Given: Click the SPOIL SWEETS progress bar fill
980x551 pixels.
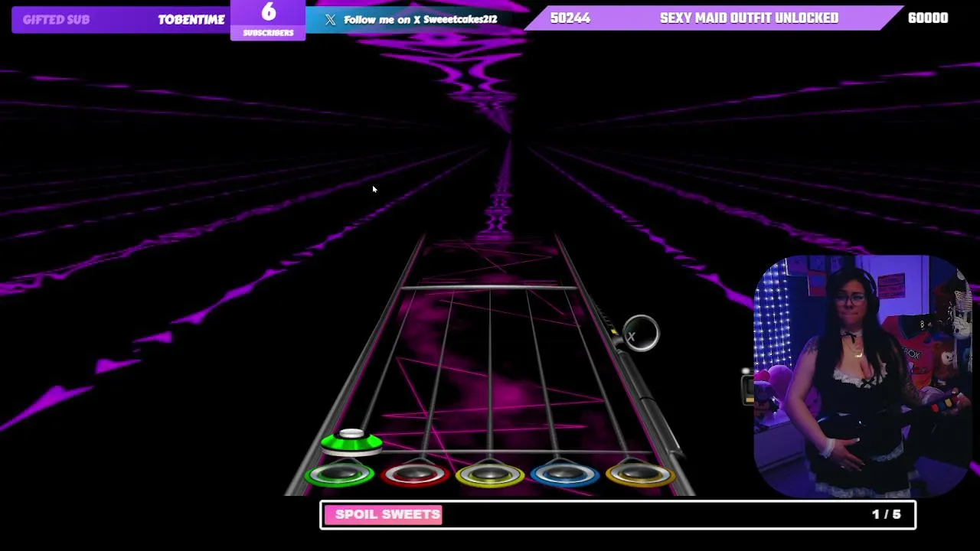Looking at the screenshot, I should (383, 515).
